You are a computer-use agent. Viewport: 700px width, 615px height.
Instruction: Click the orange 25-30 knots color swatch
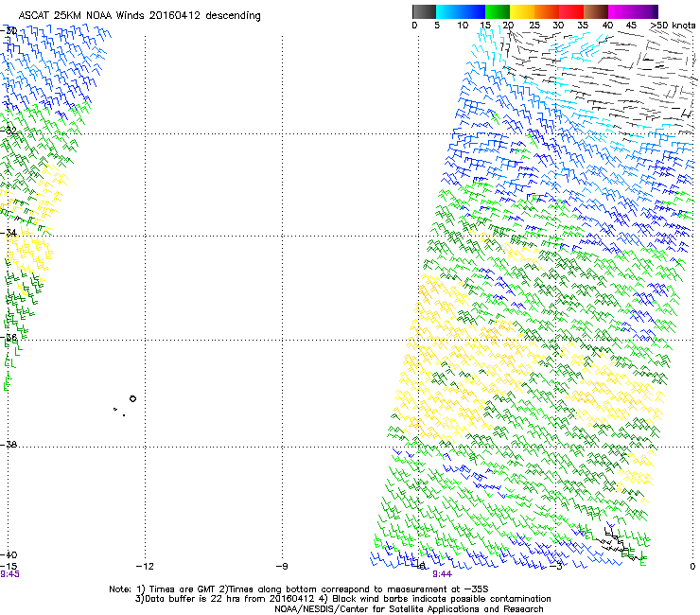(547, 11)
